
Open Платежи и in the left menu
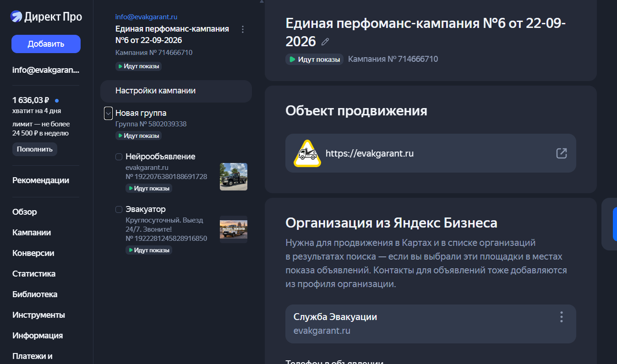click(x=33, y=356)
